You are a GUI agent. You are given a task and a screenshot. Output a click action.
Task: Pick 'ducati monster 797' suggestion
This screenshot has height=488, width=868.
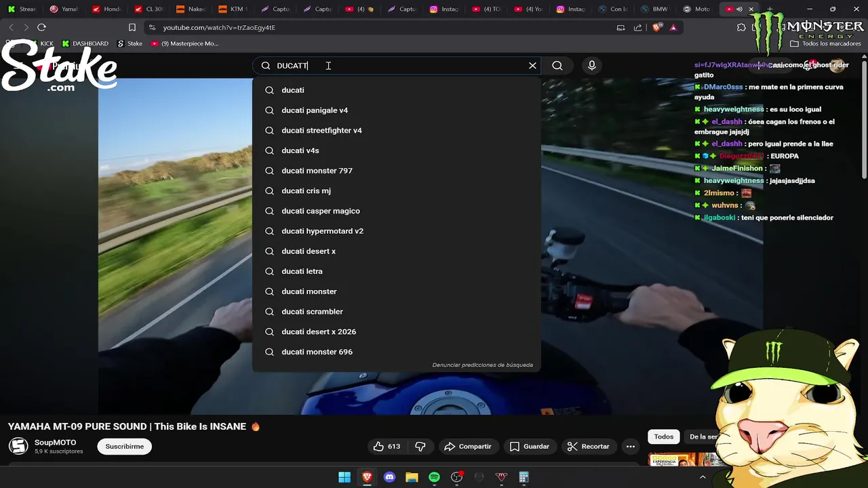click(x=397, y=171)
